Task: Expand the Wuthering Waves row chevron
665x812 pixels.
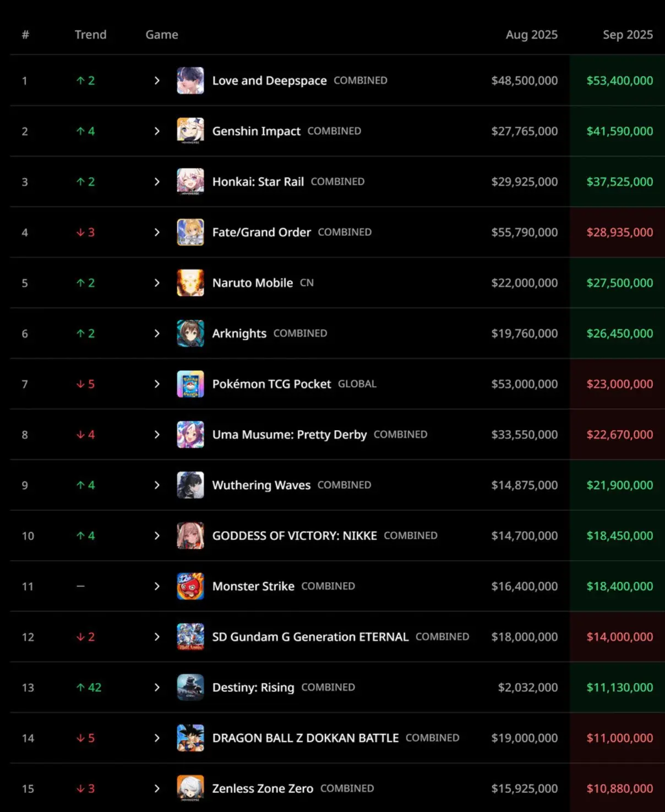Action: 157,485
